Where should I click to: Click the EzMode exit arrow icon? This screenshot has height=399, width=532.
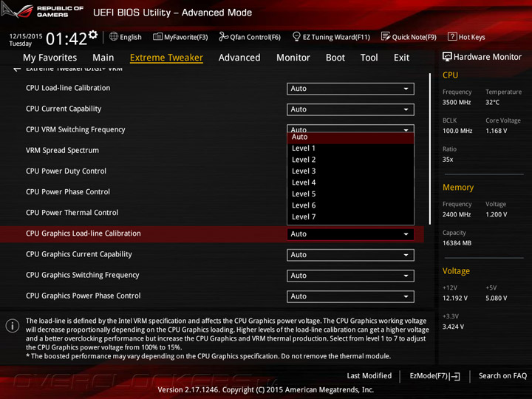click(455, 376)
